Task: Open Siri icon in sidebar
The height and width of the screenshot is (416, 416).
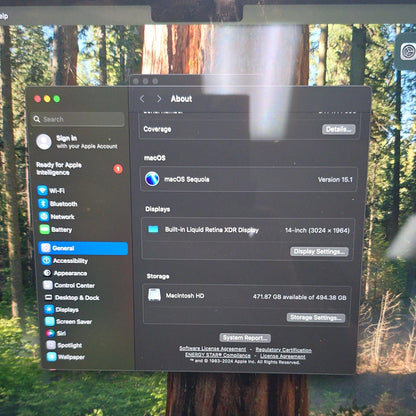Action: pyautogui.click(x=51, y=333)
